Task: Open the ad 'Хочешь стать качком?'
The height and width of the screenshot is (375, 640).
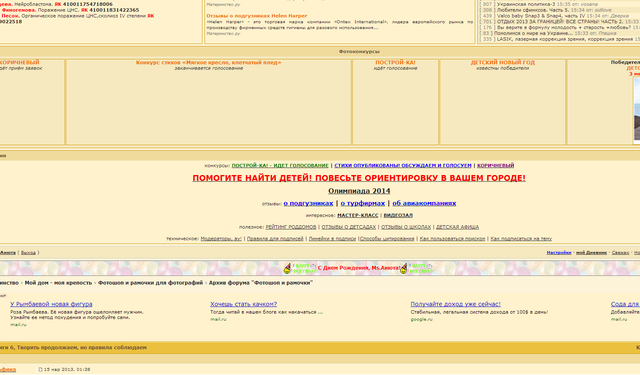Action: [243, 304]
